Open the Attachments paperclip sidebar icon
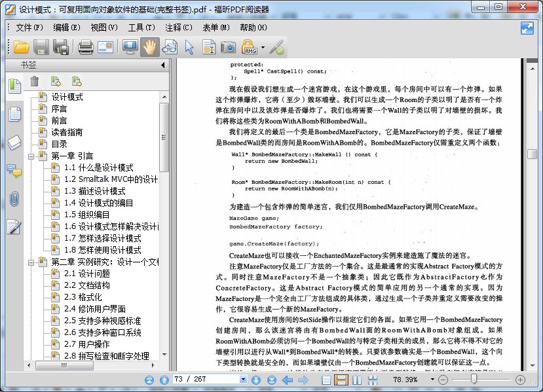Screen dimensions: 543x392 [14, 199]
